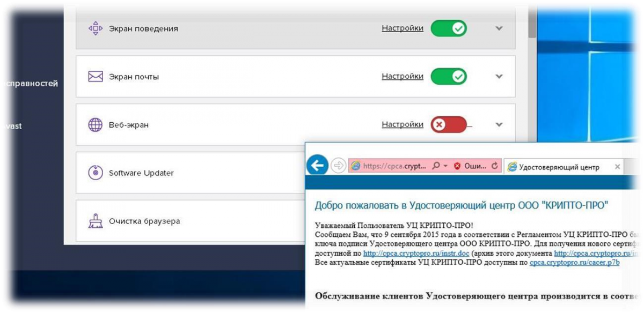Click the Behavior Shield (Экран поведения) icon
Image resolution: width=644 pixels, height=313 pixels.
[x=95, y=28]
